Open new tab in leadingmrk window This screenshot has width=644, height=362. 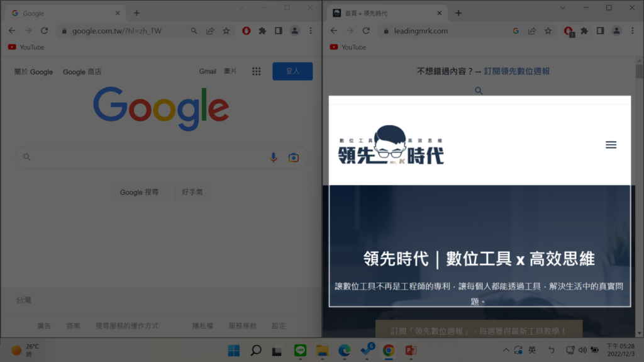tap(458, 13)
